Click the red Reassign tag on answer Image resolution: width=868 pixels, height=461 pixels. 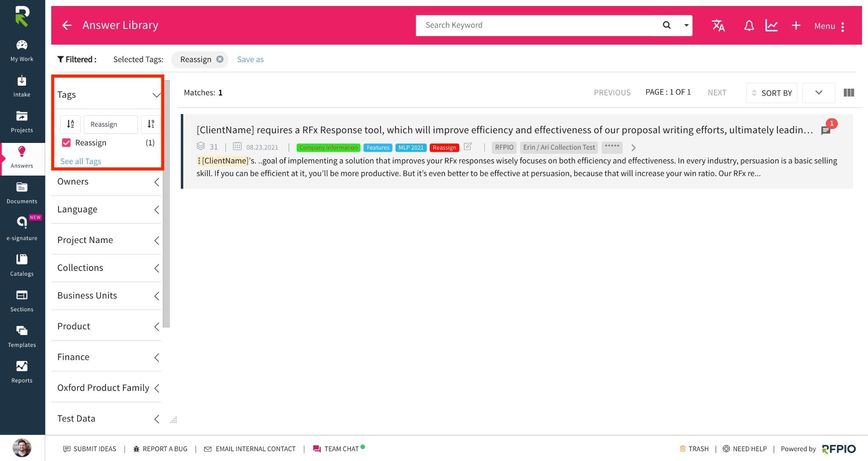(x=444, y=148)
